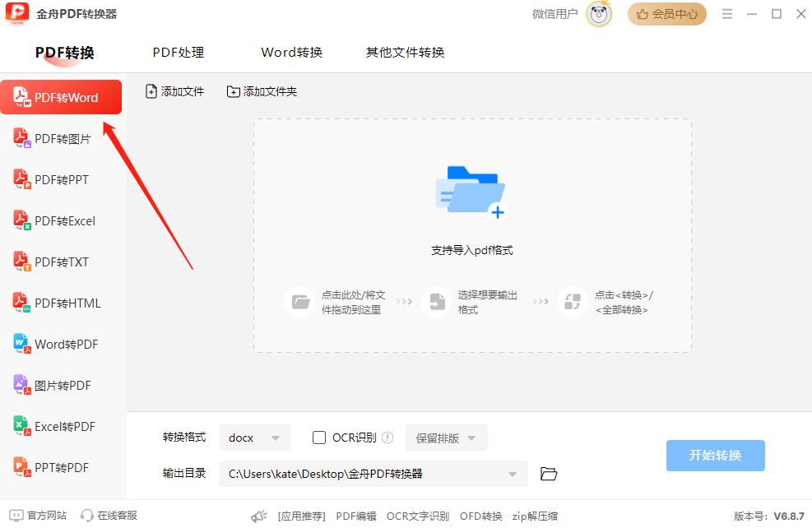Open the OCR文字识别 link
Screen dimensions: 812x528
(x=418, y=516)
